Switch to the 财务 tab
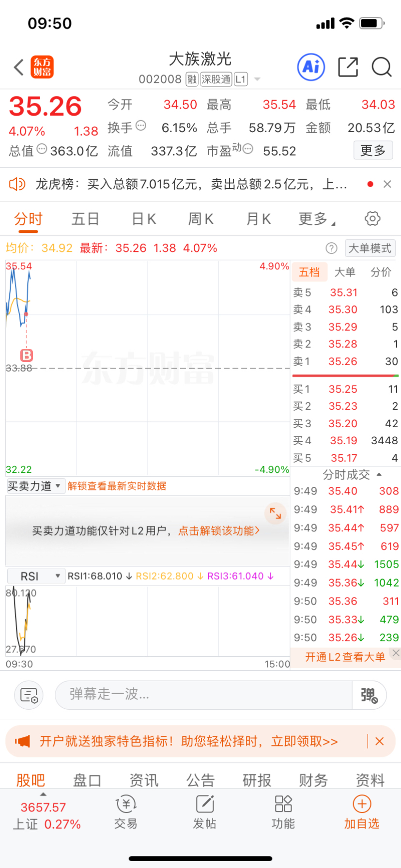This screenshot has height=868, width=401. pyautogui.click(x=313, y=780)
